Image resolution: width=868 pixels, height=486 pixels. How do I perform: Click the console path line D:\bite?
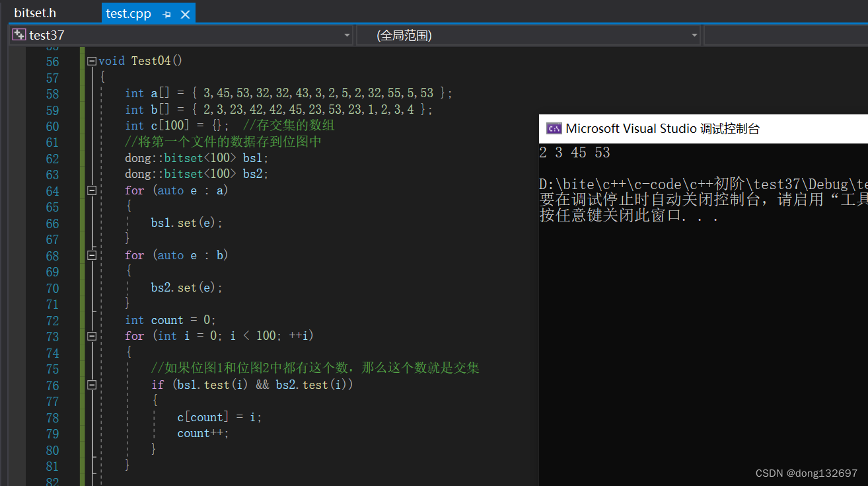[x=704, y=184]
